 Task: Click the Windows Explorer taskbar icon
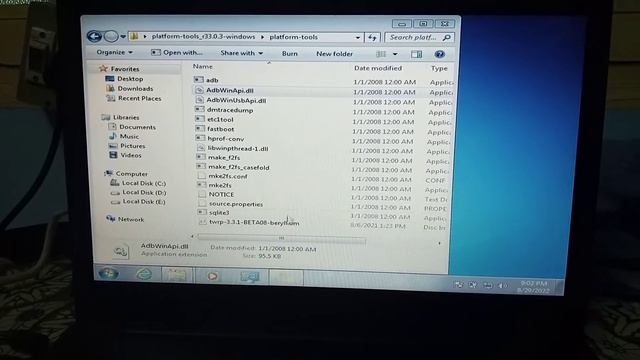[x=176, y=276]
